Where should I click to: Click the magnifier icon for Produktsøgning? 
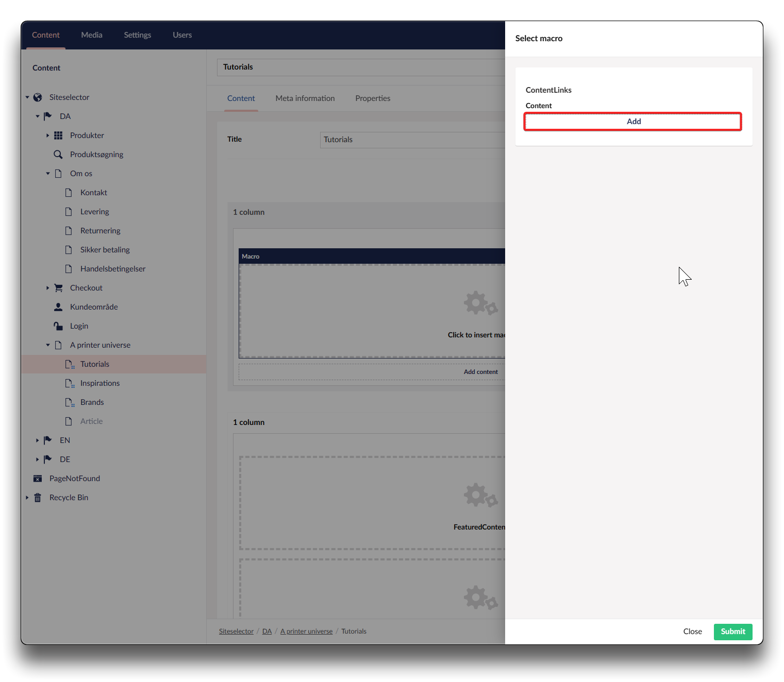pos(58,155)
